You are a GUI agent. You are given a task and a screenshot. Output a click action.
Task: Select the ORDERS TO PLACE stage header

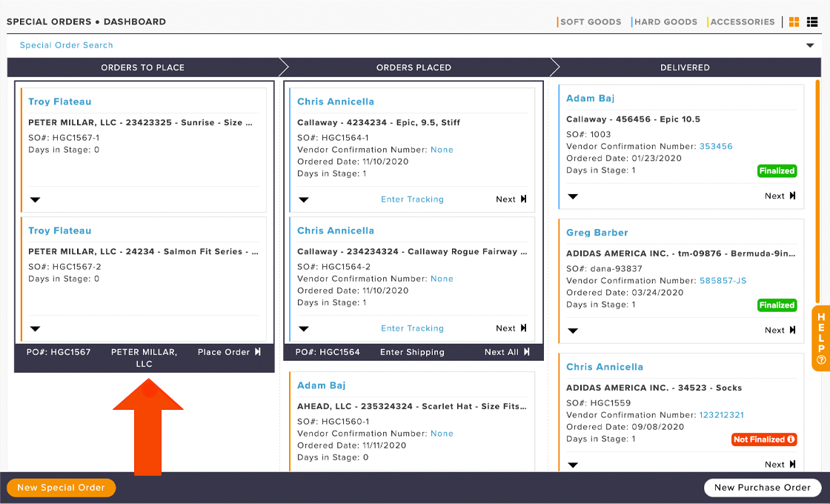pyautogui.click(x=143, y=67)
